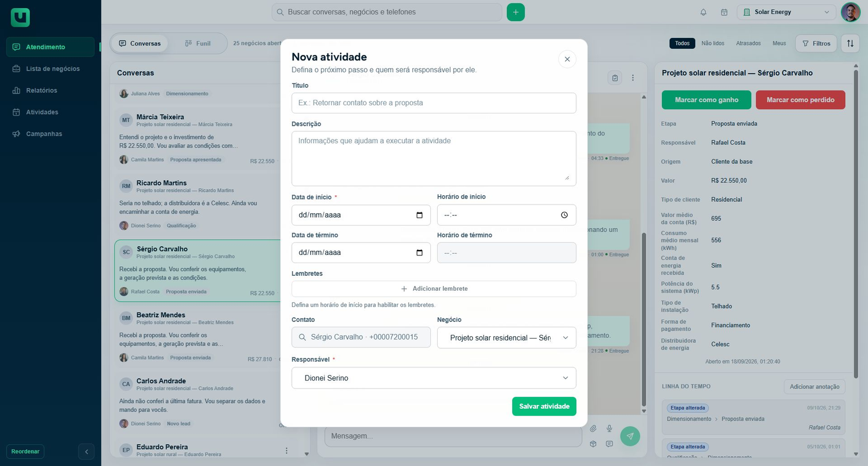Screen dimensions: 868x466
Task: Click Salvar atividade button
Action: click(x=544, y=406)
